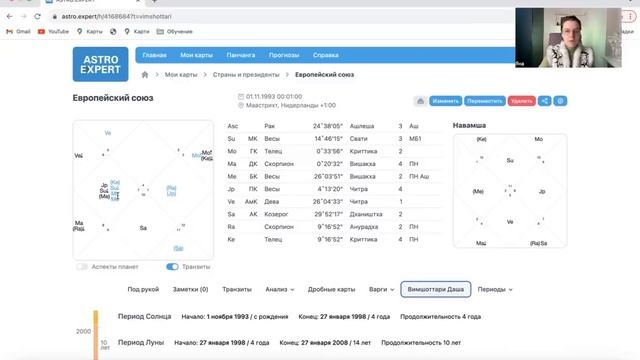This screenshot has width=640, height=360.
Task: Click the date 01.11.1993 00:01:00
Action: point(274,97)
